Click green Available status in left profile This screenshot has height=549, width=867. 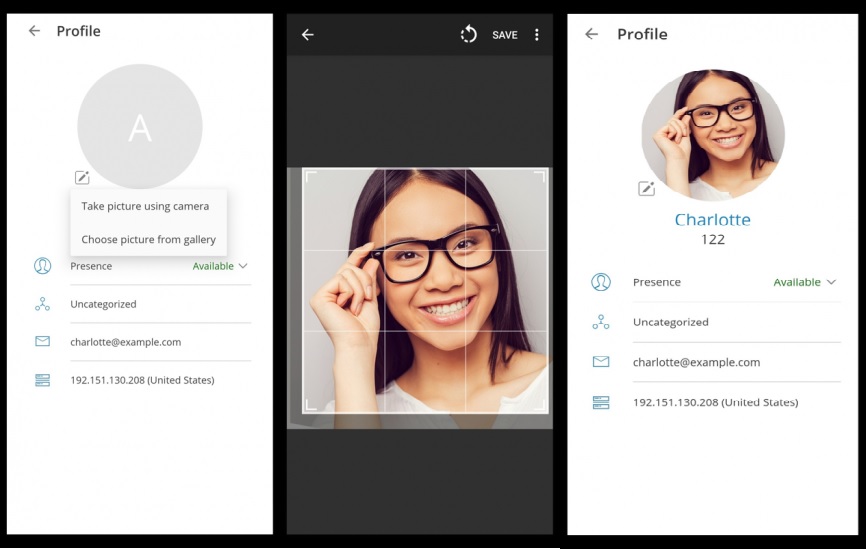pyautogui.click(x=213, y=266)
